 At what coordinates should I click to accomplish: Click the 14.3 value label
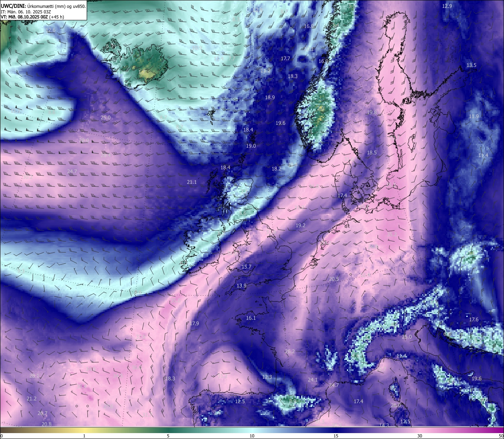coord(384,425)
